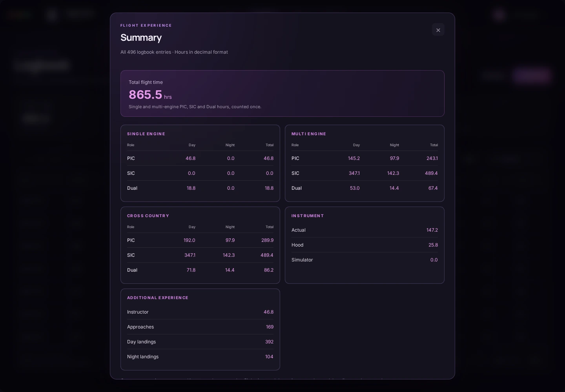This screenshot has height=392, width=565.
Task: Click the 'Summary' dialog heading
Action: coord(141,38)
